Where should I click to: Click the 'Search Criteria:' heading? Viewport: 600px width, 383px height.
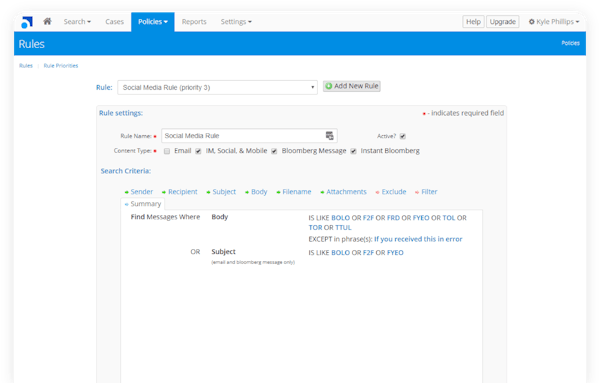click(126, 171)
